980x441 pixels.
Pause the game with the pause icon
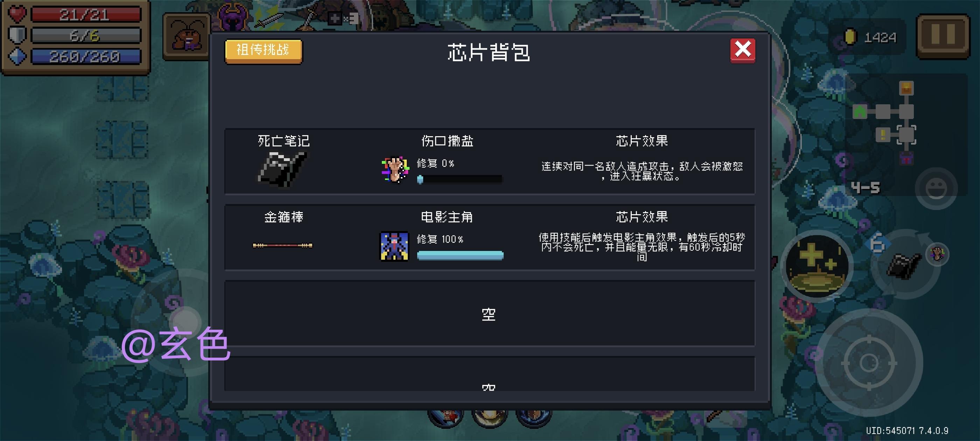[x=943, y=36]
